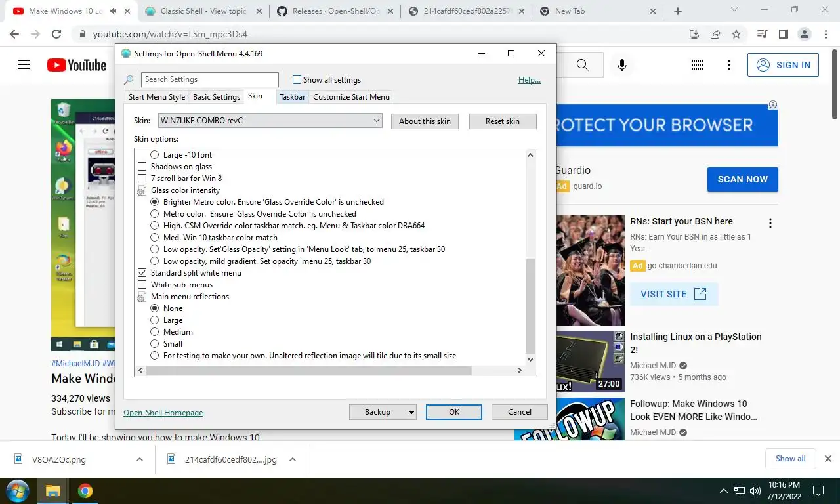The width and height of the screenshot is (840, 504).
Task: Click the YouTube page scrollbar thumb
Action: click(x=835, y=85)
